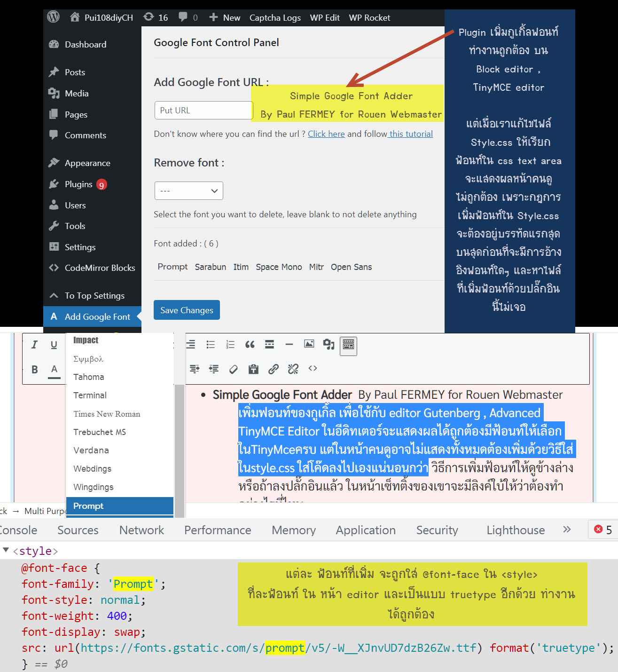Insert the Read More tag

[x=269, y=345]
